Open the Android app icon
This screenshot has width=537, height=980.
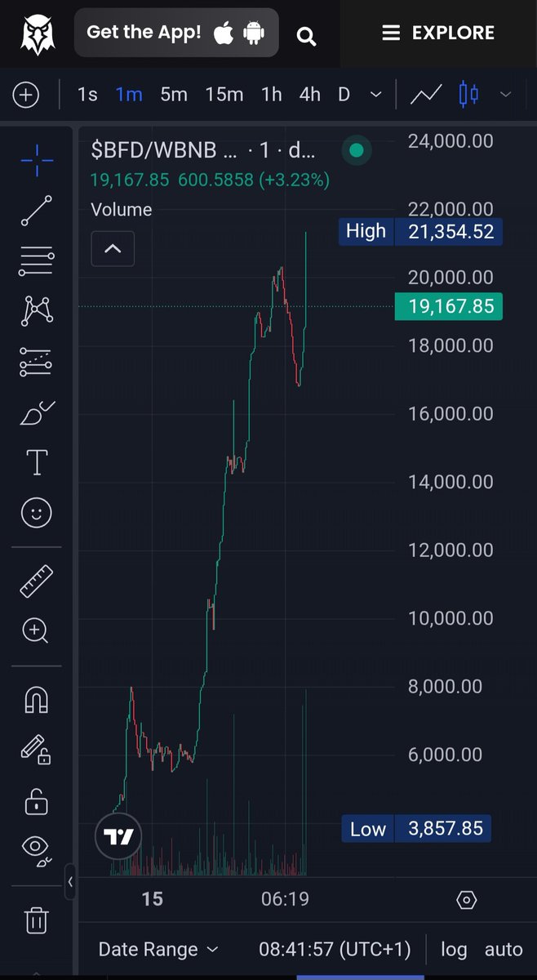[254, 33]
